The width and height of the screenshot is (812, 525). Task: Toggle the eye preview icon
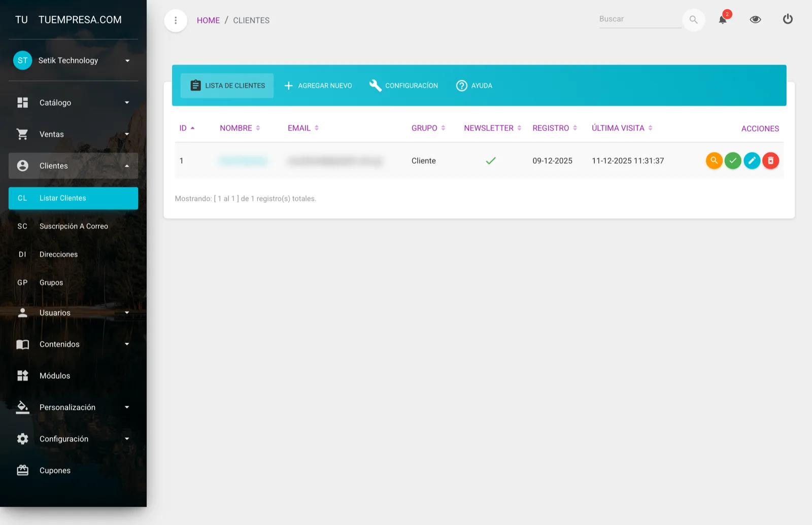[x=755, y=19]
